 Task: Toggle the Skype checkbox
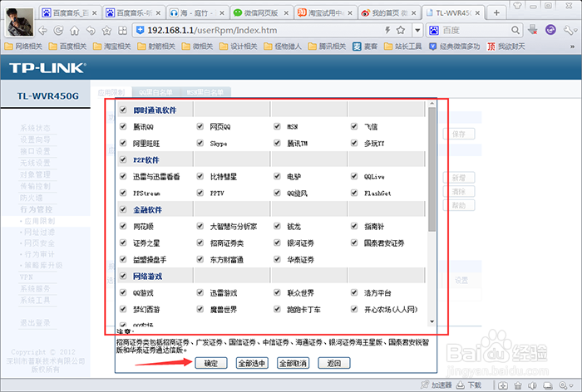(200, 143)
